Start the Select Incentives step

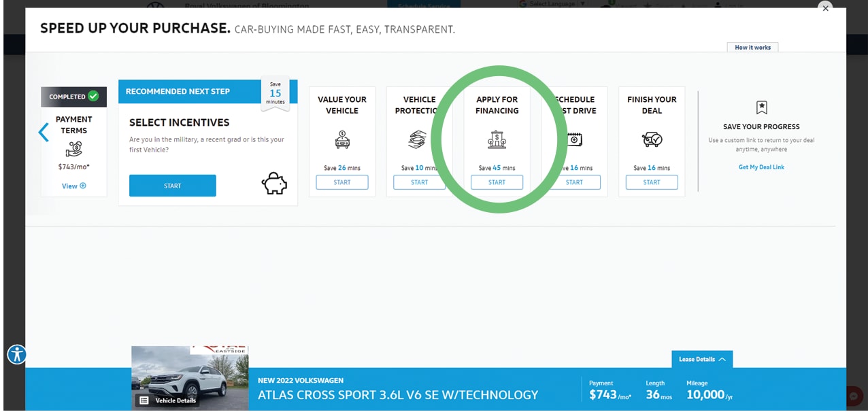173,186
